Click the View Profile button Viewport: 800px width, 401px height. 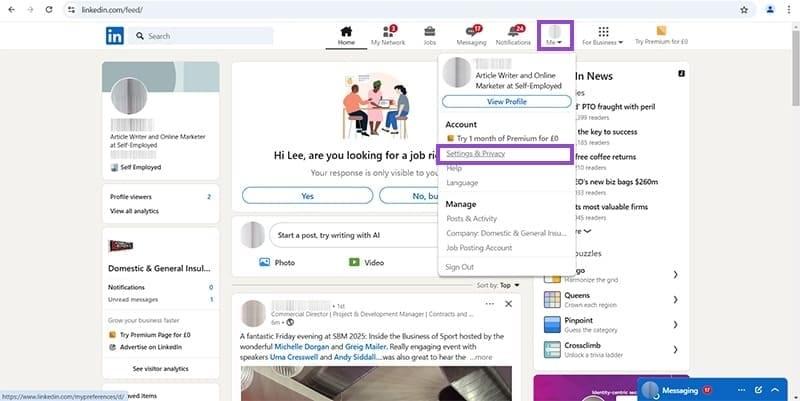tap(507, 102)
